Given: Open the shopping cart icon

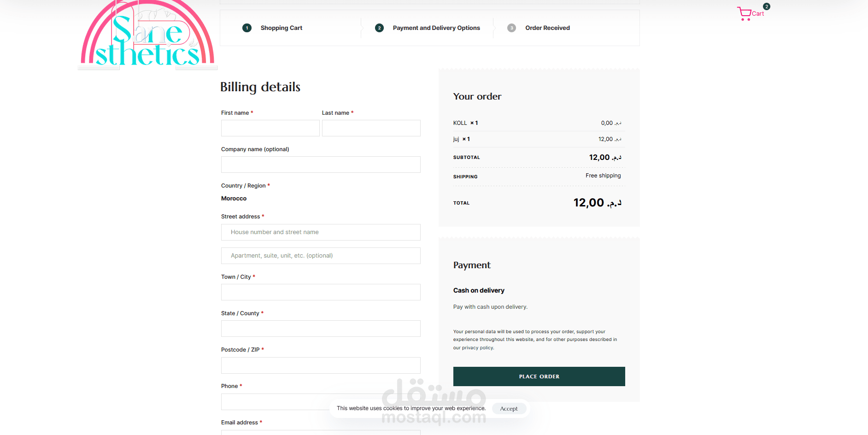Looking at the screenshot, I should [x=744, y=13].
